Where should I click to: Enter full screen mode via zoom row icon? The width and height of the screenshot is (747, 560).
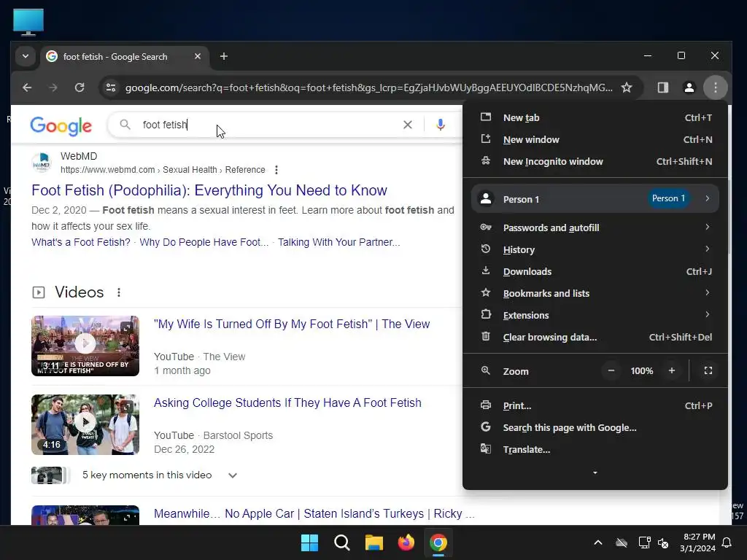click(x=708, y=370)
